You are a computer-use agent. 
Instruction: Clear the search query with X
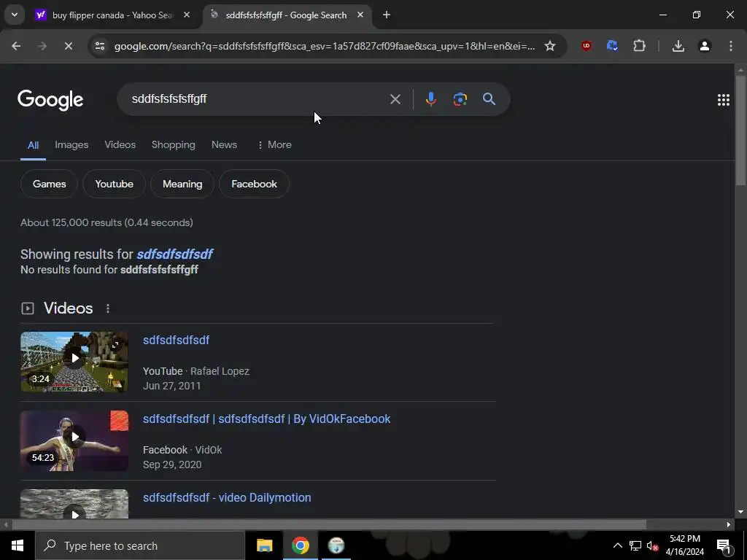[x=395, y=99]
